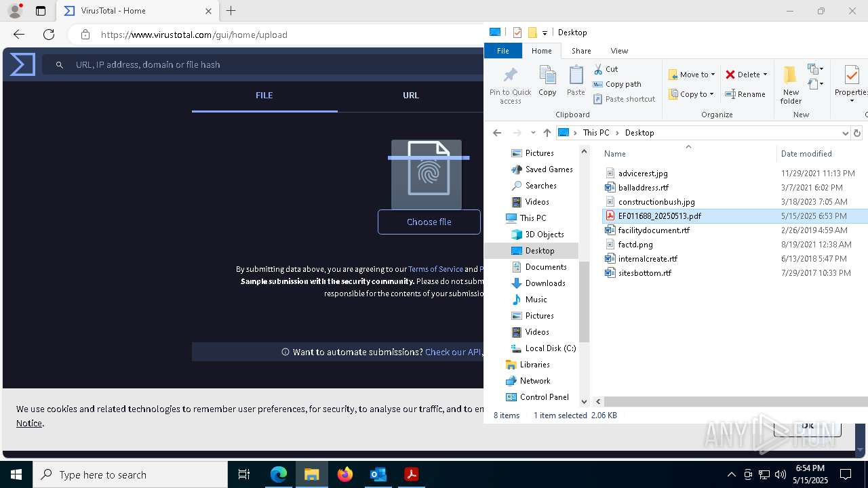Click the Copy icon in the ribbon
Screen dimensions: 868x488
[x=547, y=75]
